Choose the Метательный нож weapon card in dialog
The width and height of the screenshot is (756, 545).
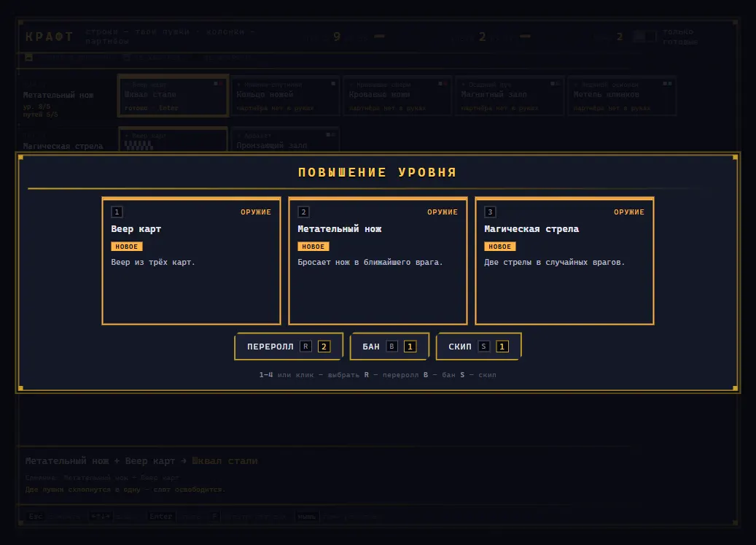378,261
